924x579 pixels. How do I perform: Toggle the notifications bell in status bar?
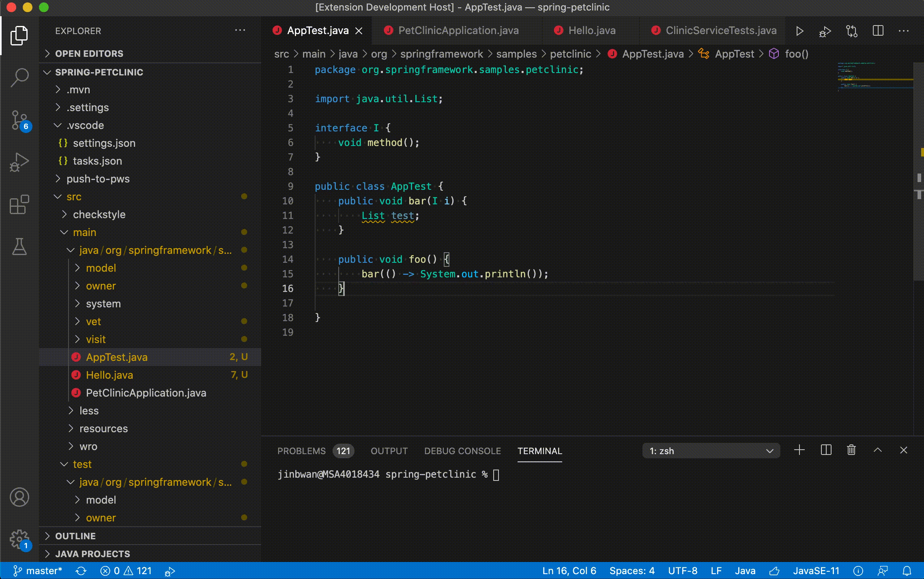pos(907,571)
